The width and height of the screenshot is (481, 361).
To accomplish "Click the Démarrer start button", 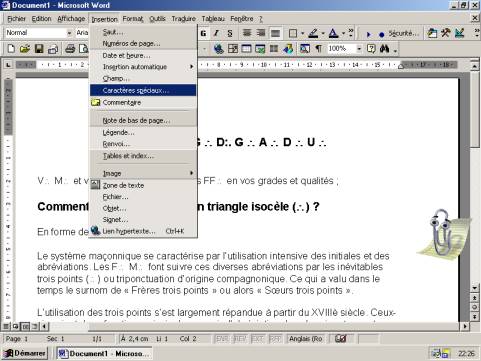I will [25, 353].
